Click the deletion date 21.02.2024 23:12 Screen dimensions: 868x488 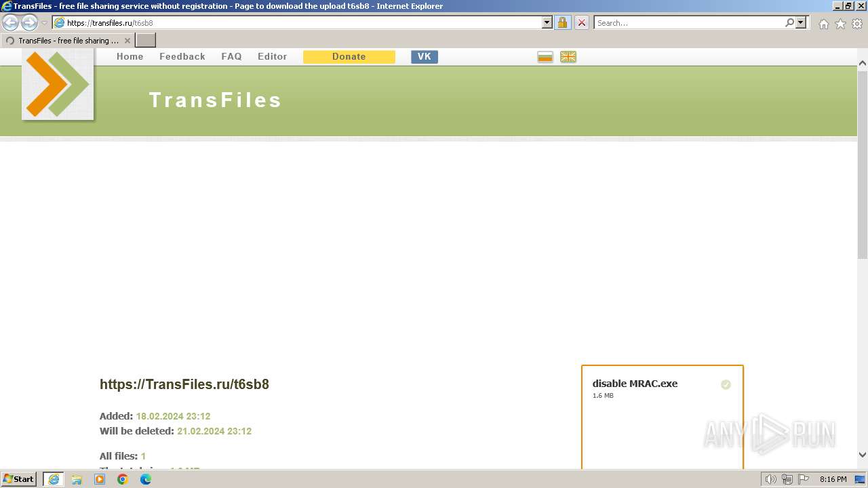tap(214, 431)
